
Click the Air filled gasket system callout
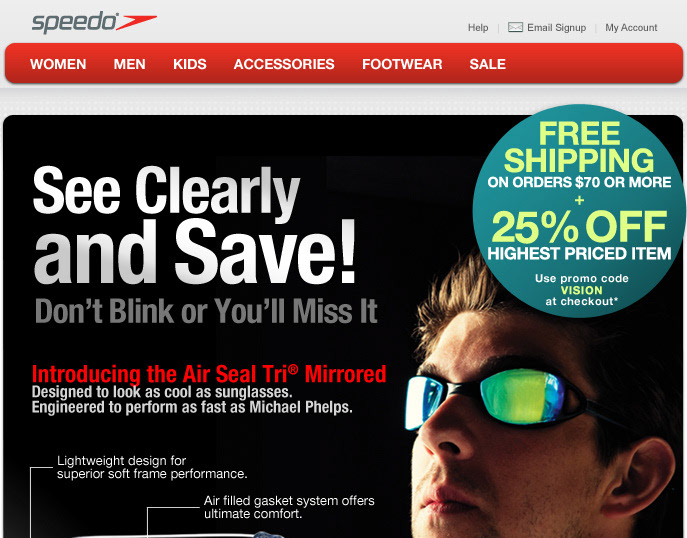pyautogui.click(x=289, y=507)
